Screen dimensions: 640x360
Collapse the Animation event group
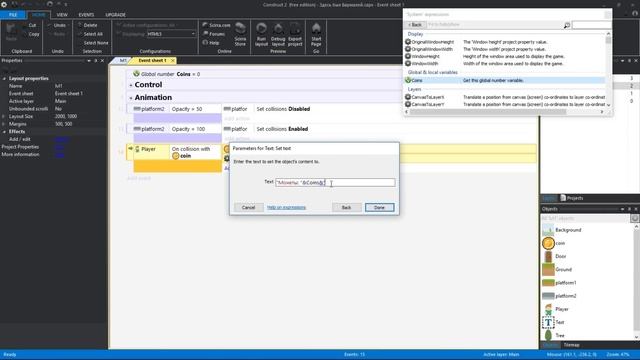[131, 98]
